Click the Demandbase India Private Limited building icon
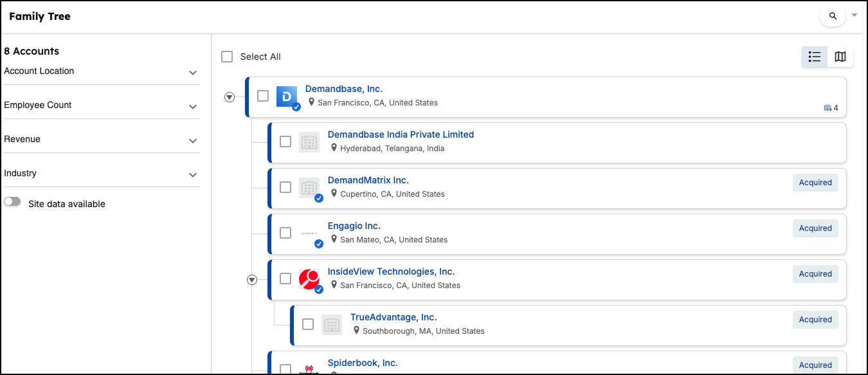 tap(309, 142)
